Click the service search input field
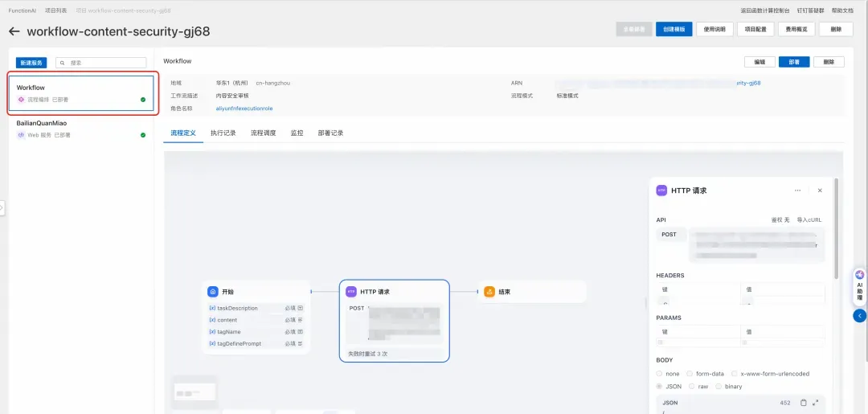The image size is (868, 414). pos(101,63)
